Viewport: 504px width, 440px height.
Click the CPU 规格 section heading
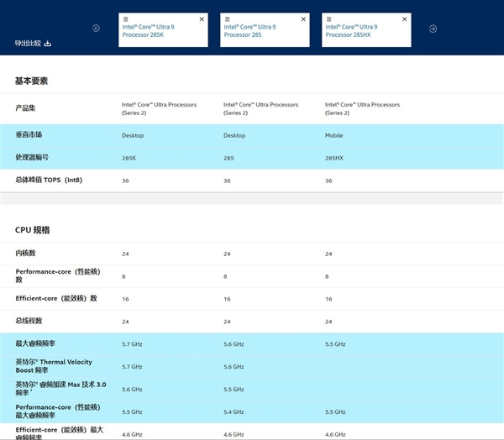click(34, 229)
